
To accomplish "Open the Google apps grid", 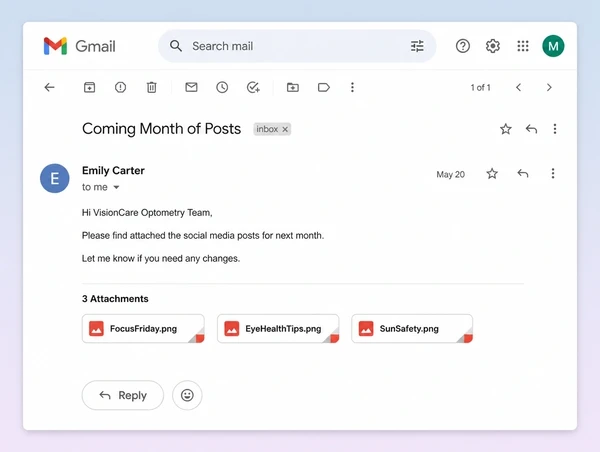I will coord(523,46).
